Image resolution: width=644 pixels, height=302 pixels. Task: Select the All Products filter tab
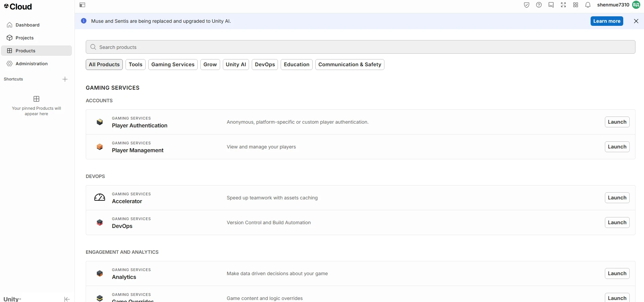tap(104, 65)
